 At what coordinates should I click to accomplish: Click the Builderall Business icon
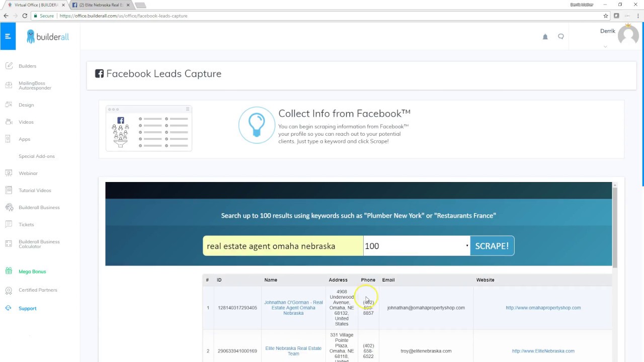pos(9,207)
